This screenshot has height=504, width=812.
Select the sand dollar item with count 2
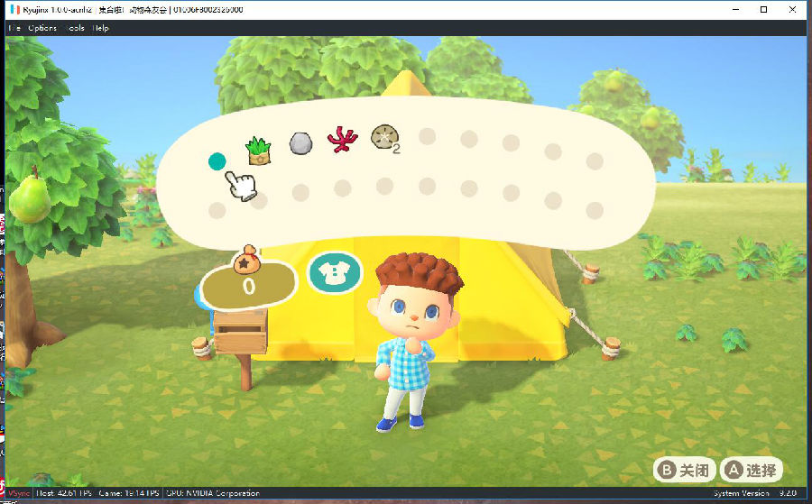pyautogui.click(x=386, y=138)
